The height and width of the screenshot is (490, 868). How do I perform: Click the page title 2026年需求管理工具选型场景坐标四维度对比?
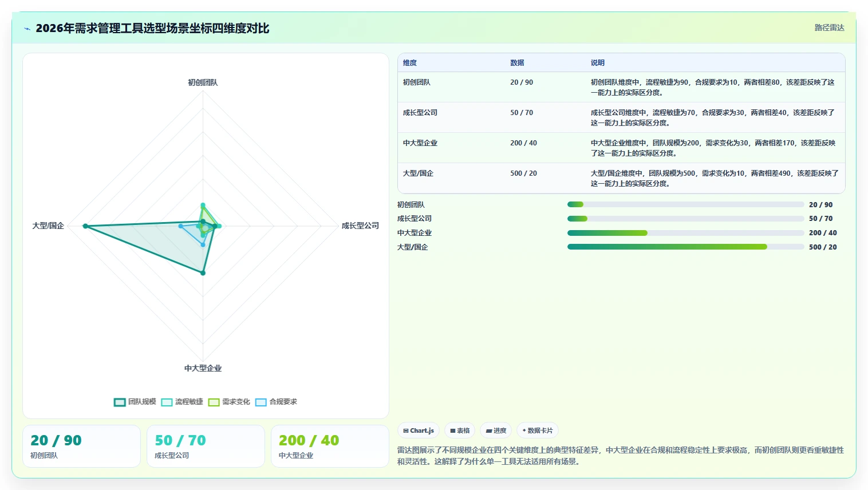coord(152,29)
